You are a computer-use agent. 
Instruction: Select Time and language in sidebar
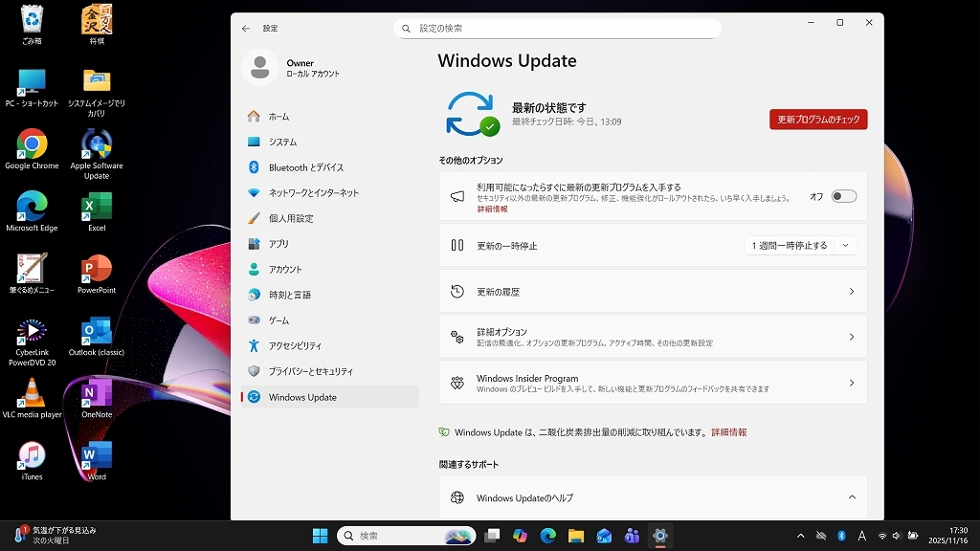point(330,295)
